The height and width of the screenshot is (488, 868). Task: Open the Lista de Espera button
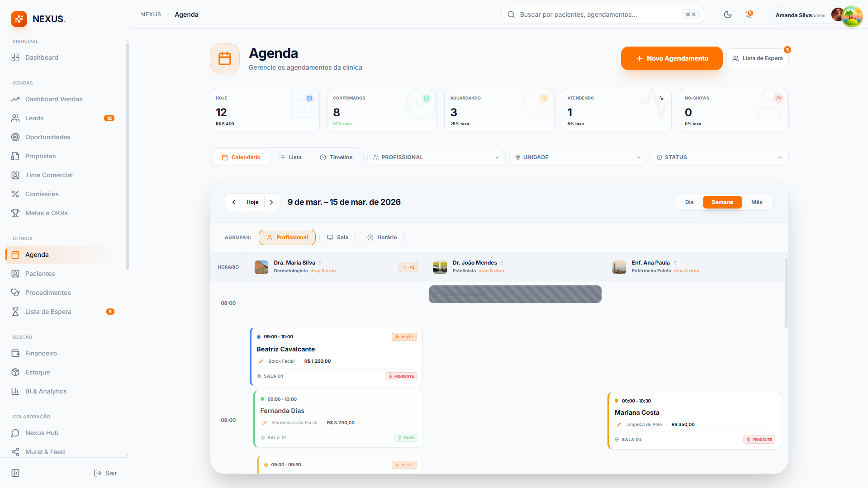point(757,58)
